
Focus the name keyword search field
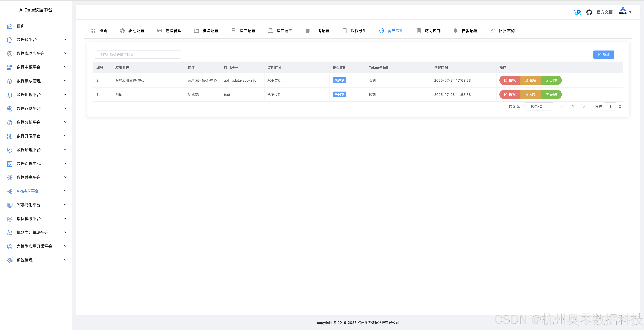click(x=138, y=54)
